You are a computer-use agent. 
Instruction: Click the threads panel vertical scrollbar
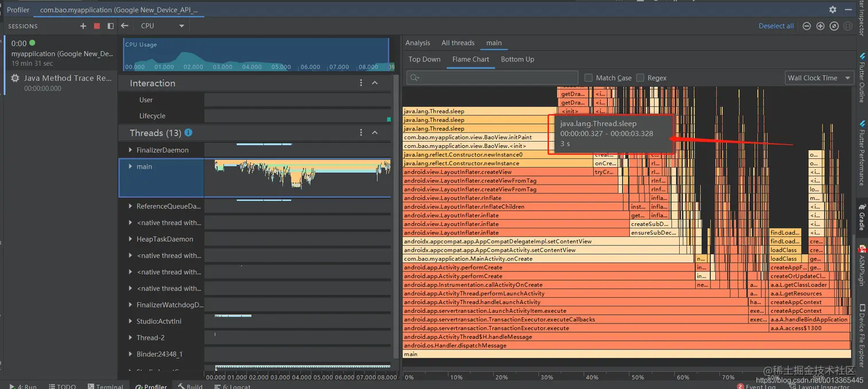click(396, 218)
